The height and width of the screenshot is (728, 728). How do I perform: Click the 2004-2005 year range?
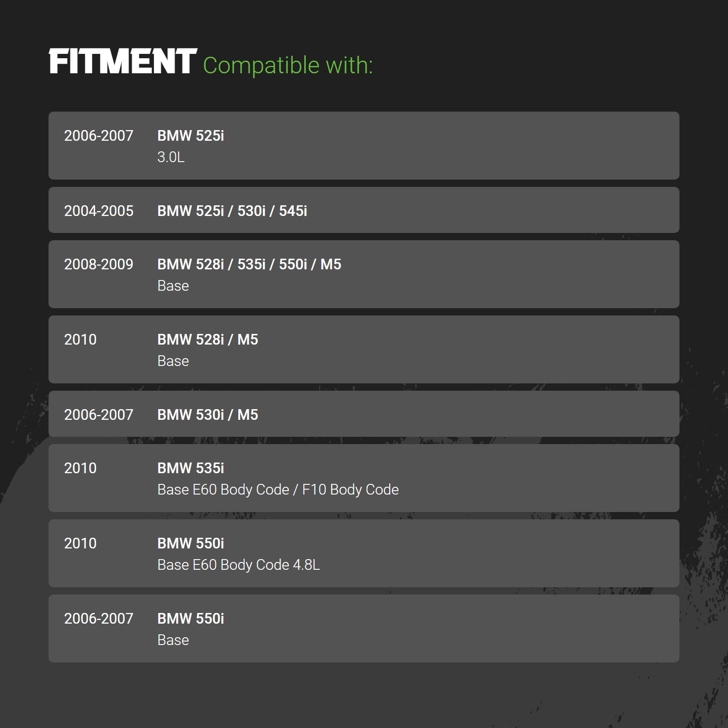[99, 211]
